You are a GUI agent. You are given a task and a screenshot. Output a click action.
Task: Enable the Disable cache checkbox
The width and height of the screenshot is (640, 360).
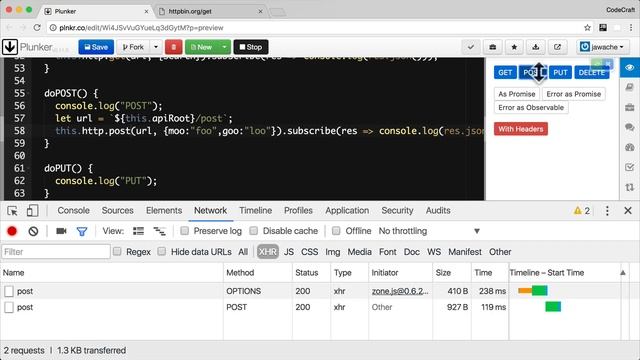click(253, 231)
